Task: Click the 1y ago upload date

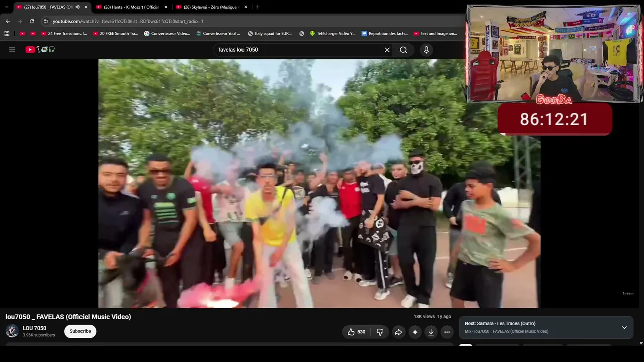Action: 444,317
